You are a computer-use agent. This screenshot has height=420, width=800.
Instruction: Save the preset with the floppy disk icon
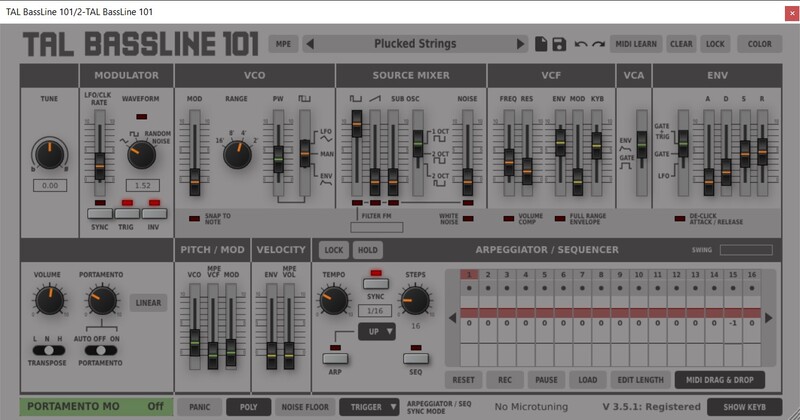[x=559, y=44]
